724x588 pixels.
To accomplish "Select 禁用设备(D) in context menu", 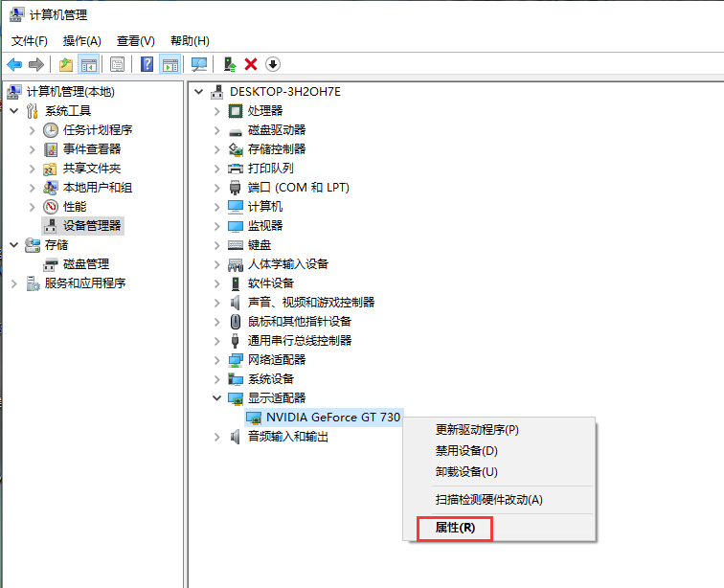I will (466, 451).
